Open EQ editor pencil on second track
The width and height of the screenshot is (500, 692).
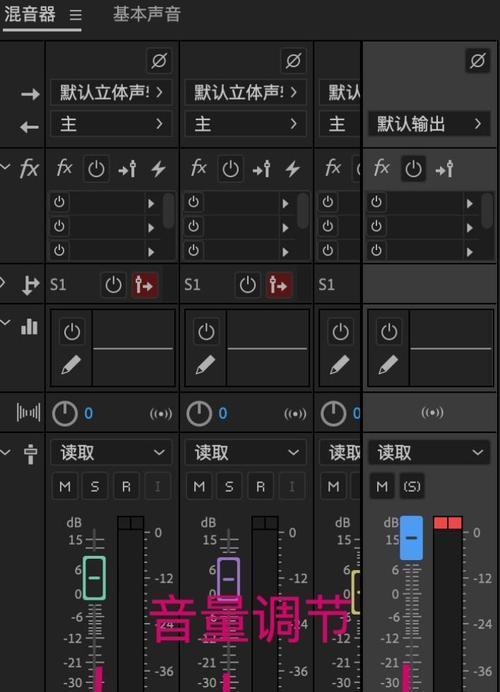coord(205,365)
